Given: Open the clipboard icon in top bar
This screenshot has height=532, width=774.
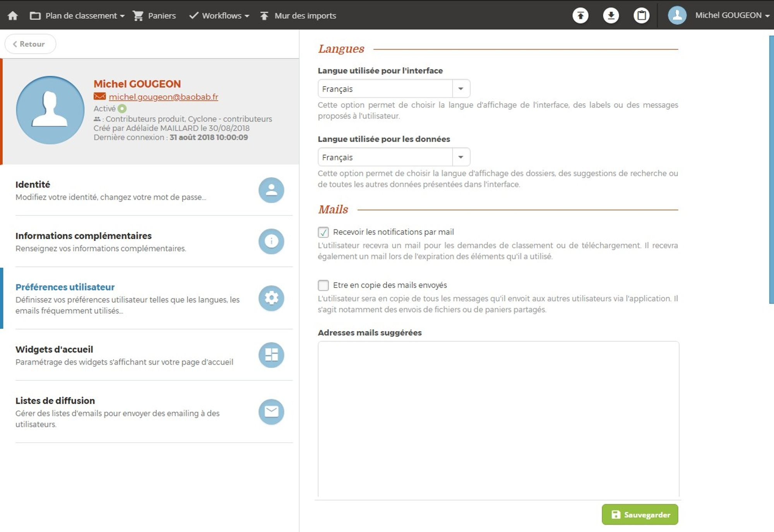Looking at the screenshot, I should coord(641,15).
